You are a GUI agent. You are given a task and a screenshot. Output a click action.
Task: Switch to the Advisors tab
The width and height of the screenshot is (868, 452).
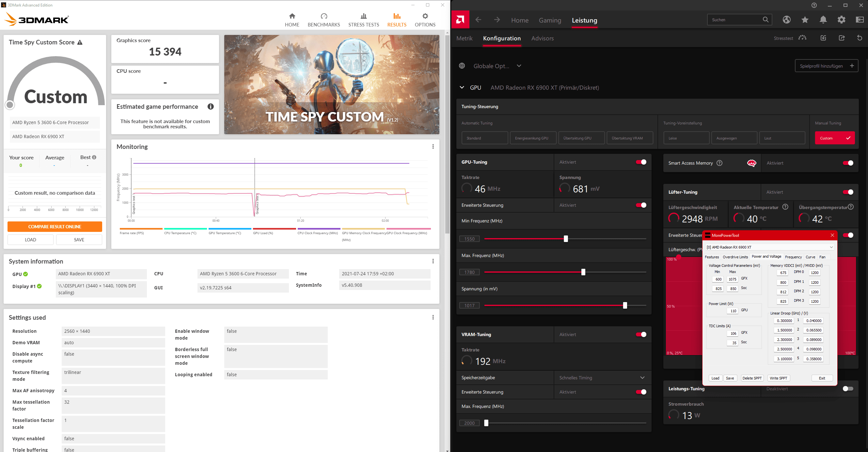(x=542, y=39)
